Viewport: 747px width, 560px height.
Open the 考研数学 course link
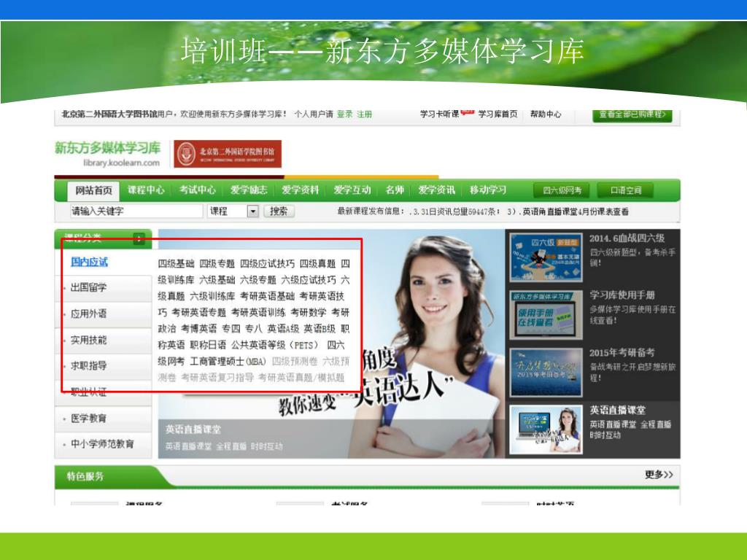[x=309, y=312]
